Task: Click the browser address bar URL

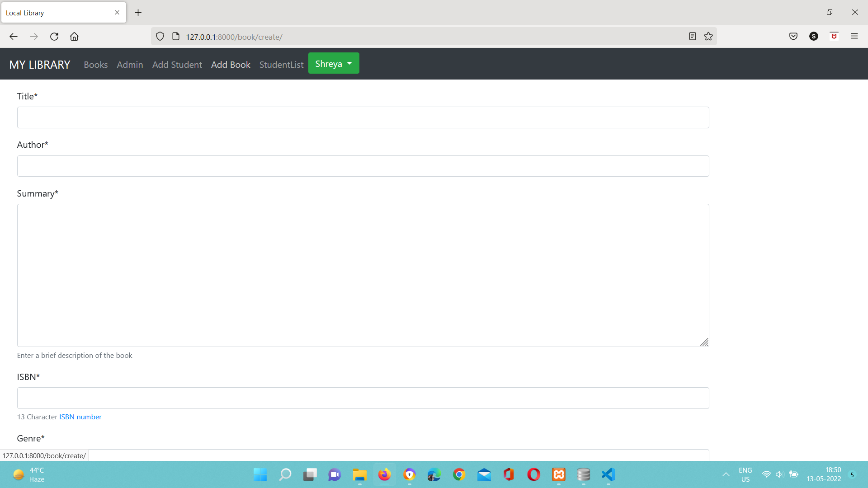Action: pyautogui.click(x=234, y=37)
